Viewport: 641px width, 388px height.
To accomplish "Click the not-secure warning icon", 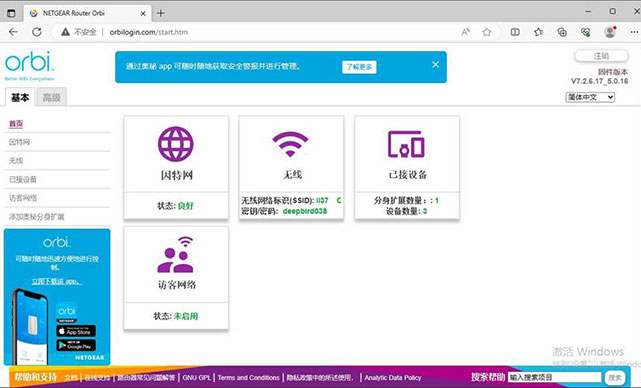I will tap(65, 32).
